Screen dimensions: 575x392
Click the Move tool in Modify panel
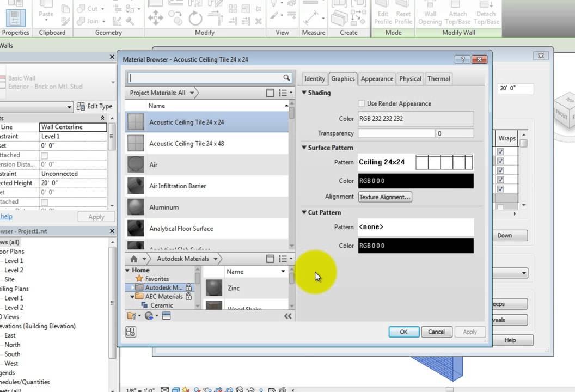coord(156,17)
